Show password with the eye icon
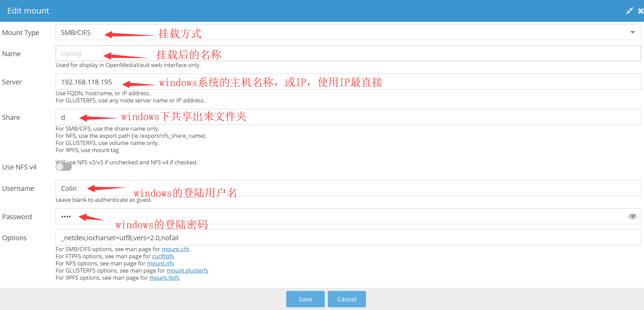Image resolution: width=644 pixels, height=310 pixels. (633, 216)
